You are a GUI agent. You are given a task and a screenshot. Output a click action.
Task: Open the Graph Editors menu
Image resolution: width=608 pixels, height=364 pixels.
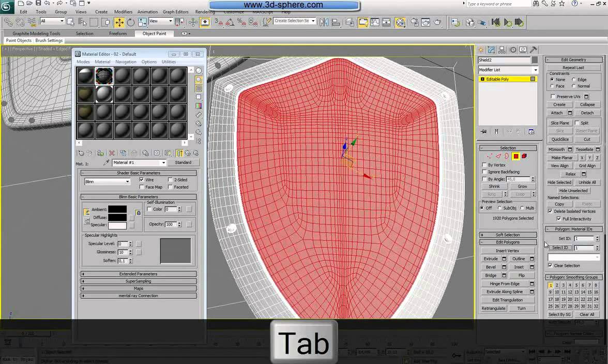point(175,12)
